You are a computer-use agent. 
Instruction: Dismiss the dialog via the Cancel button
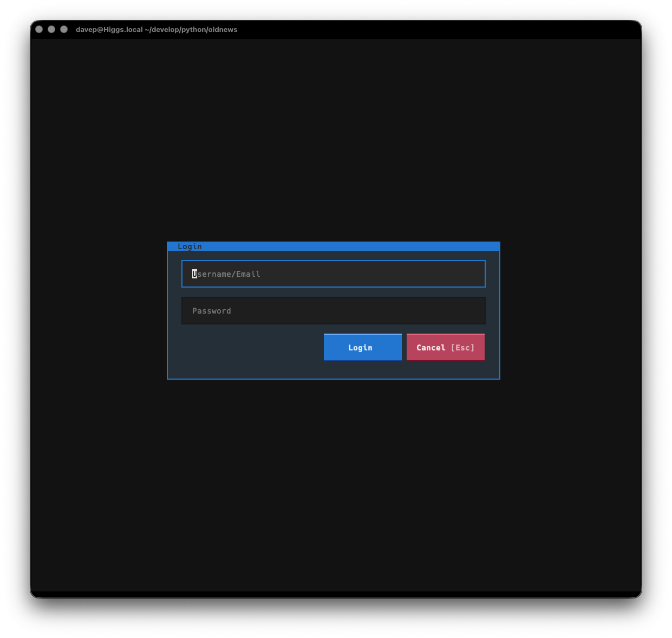click(x=445, y=347)
